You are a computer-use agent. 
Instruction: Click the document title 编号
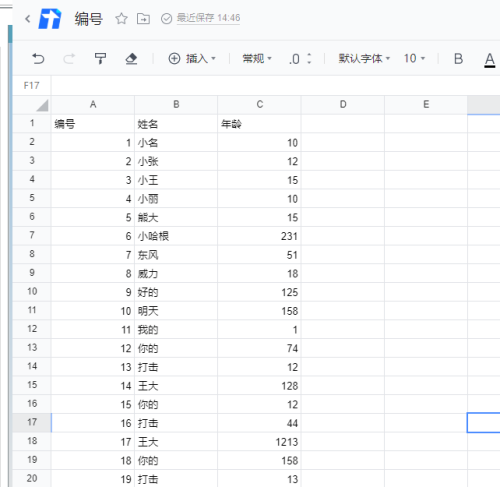click(x=88, y=19)
